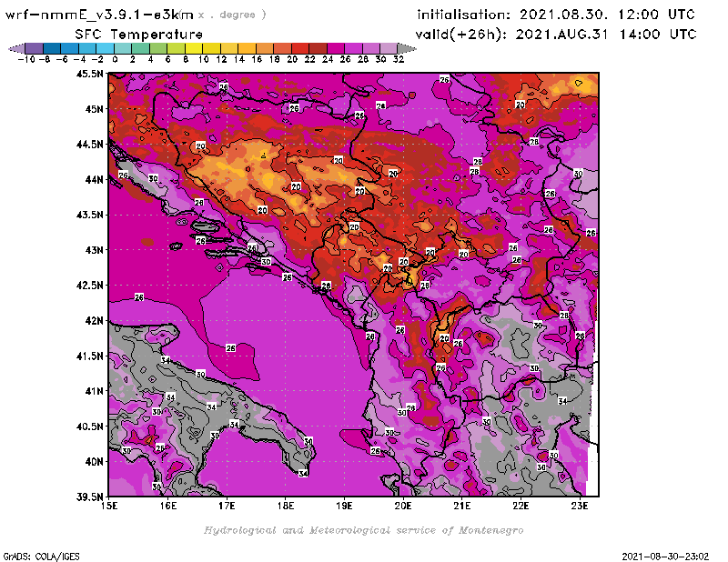Viewport: 728px width, 562px height.
Task: Click the '18E' longitude label
Action: pos(286,506)
